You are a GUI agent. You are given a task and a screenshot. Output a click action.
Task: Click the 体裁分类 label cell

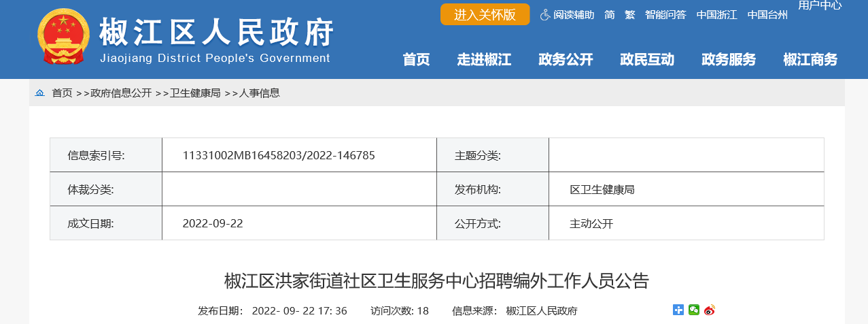[x=106, y=189]
